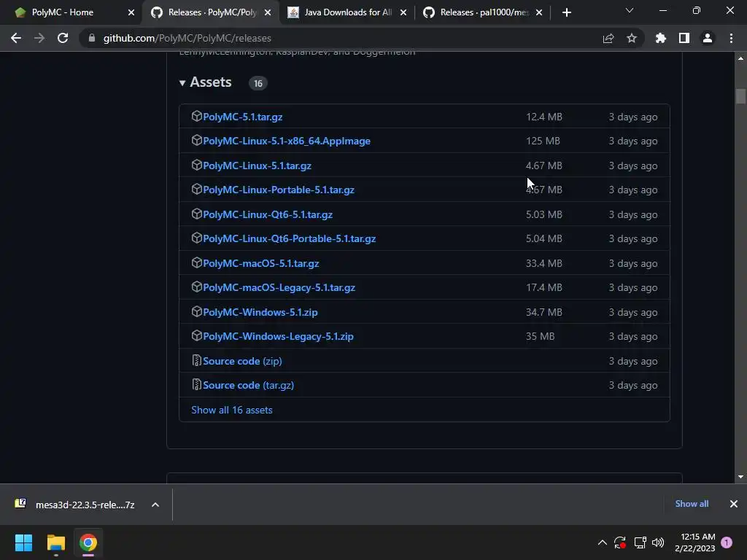Switch to Java Downloads for All tab
Image resolution: width=747 pixels, height=560 pixels.
click(x=348, y=12)
